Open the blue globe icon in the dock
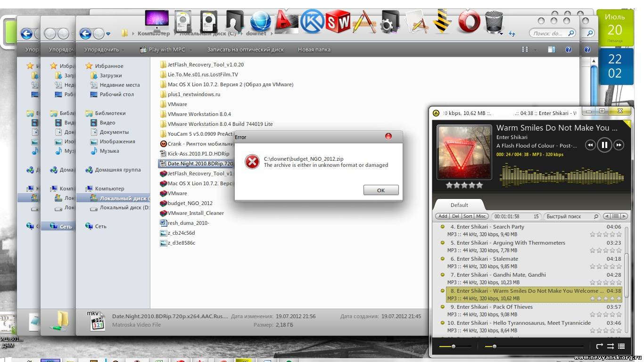Screen dimensions: 644x362 260,21
